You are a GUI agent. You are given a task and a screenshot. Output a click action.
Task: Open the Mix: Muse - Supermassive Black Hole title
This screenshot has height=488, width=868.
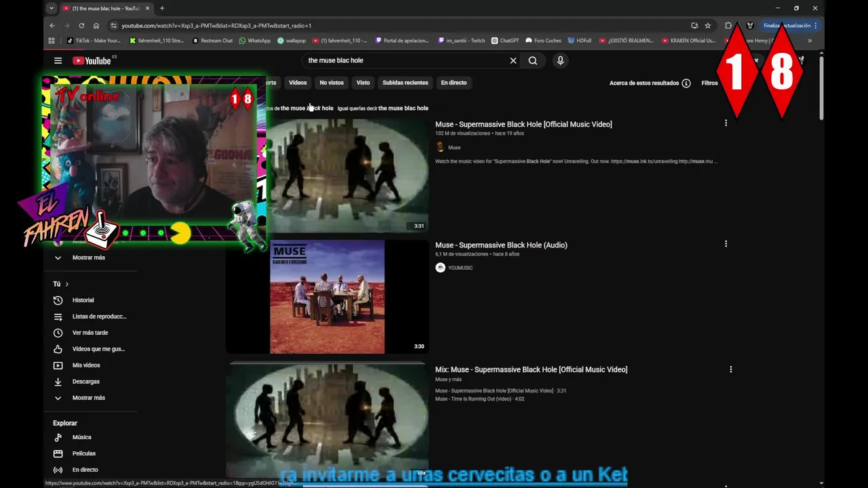click(531, 369)
